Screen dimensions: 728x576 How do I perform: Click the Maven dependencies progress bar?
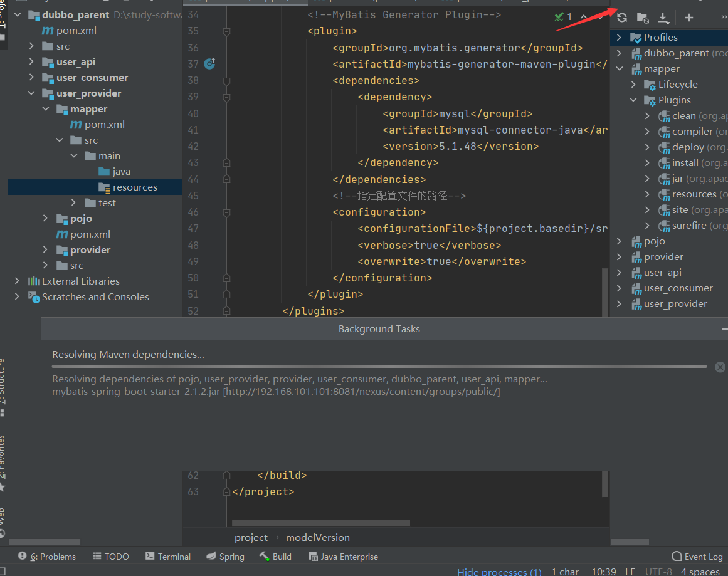pyautogui.click(x=379, y=367)
